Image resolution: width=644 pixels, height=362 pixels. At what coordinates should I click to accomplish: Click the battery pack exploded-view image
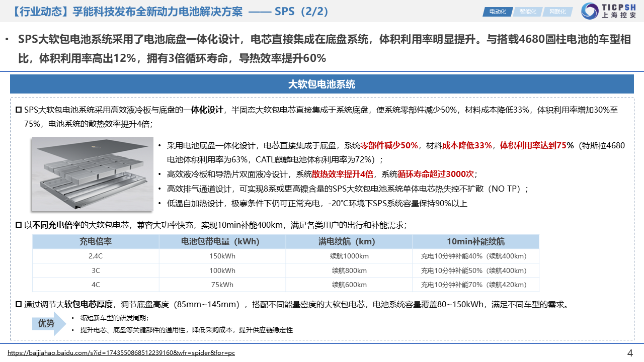point(93,174)
